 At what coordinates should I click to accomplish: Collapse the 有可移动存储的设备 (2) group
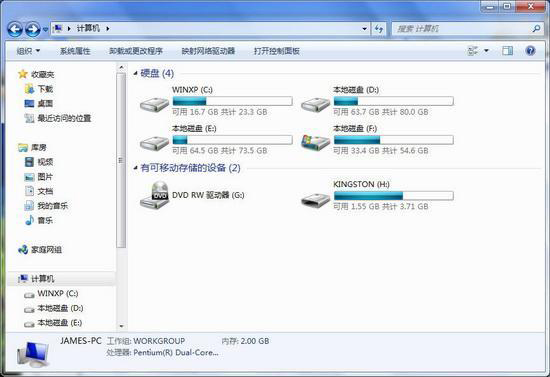coord(135,168)
